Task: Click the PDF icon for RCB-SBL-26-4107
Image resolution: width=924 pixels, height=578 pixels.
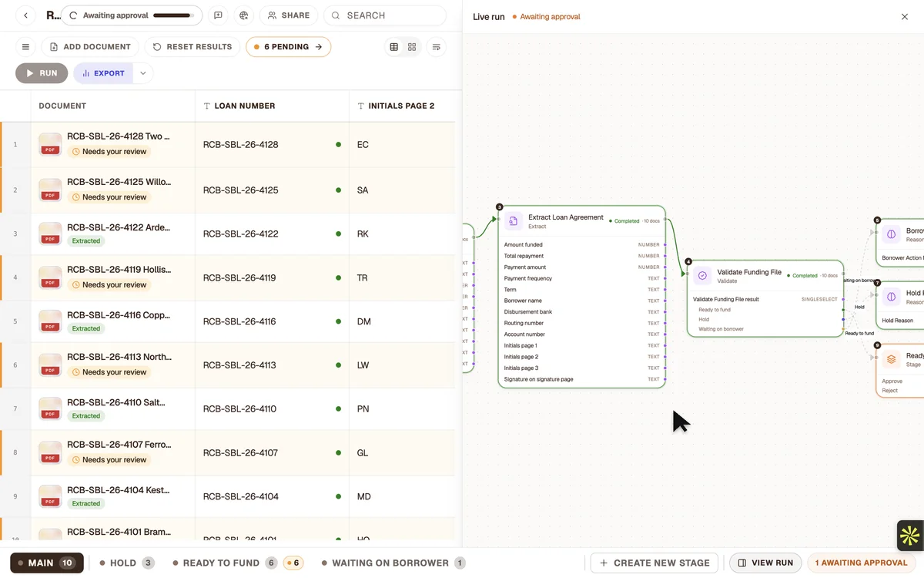Action: point(50,452)
